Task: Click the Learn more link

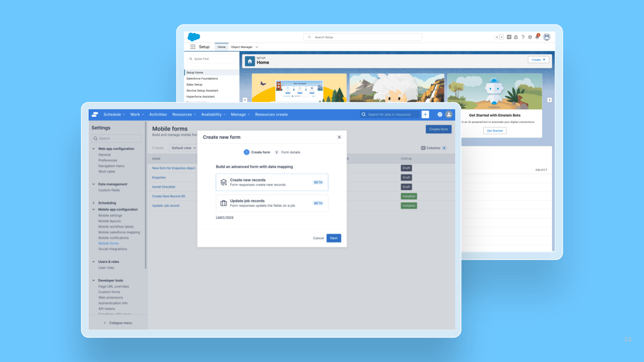Action: [x=225, y=217]
